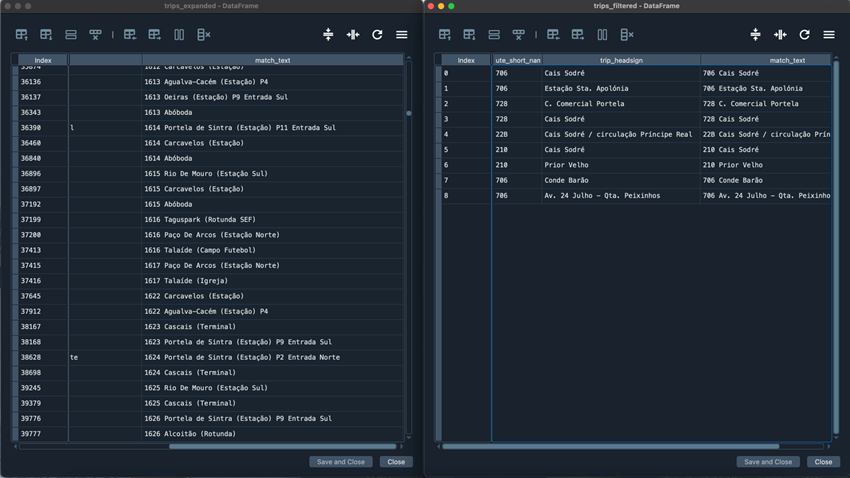Select row index 38628 in trips_expanded
Image resolution: width=850 pixels, height=478 pixels.
43,357
